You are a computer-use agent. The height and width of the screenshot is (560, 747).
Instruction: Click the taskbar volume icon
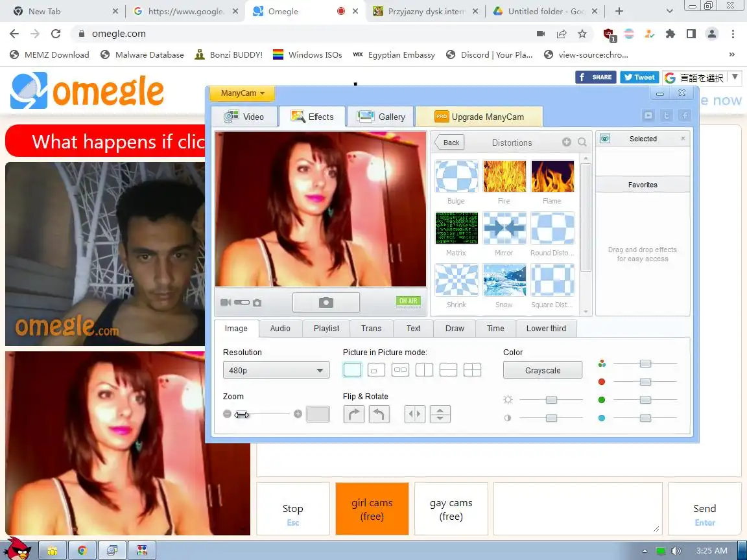(676, 551)
